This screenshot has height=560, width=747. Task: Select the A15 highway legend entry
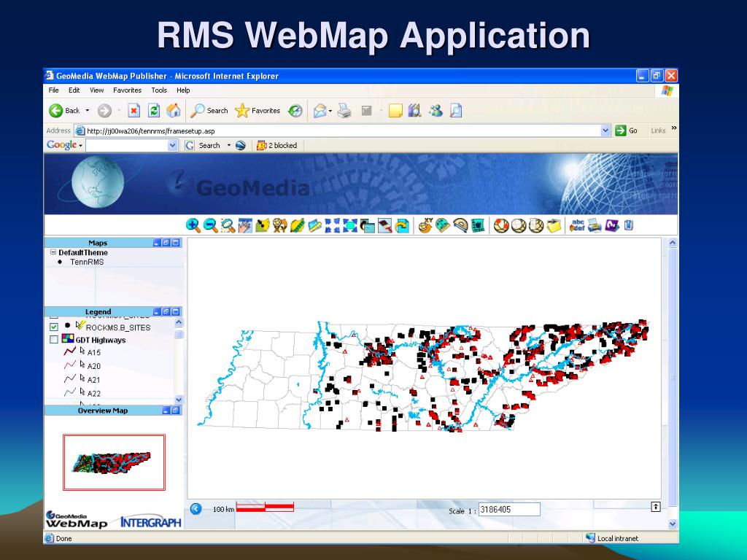(x=94, y=352)
